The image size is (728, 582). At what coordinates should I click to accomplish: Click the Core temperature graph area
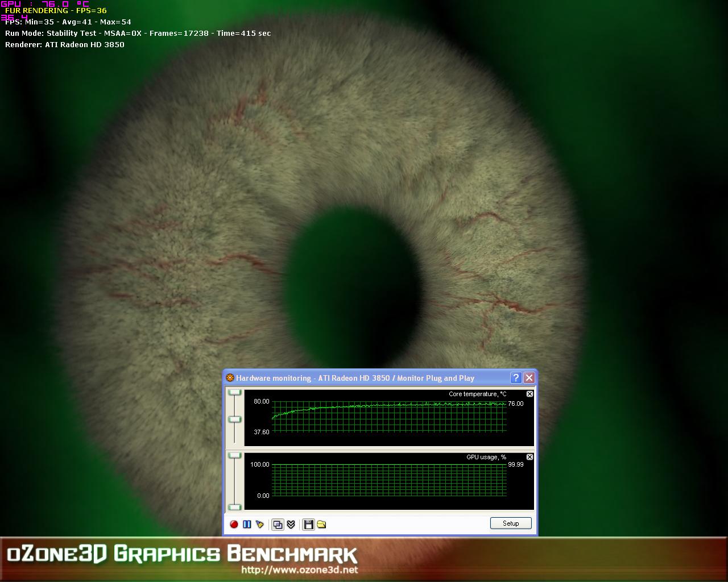389,417
